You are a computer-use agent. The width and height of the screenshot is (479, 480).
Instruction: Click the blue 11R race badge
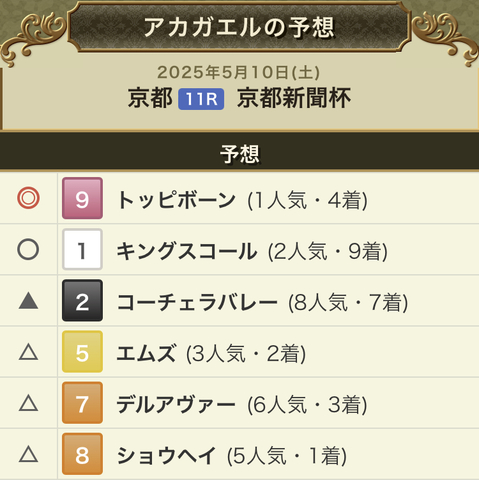[201, 99]
